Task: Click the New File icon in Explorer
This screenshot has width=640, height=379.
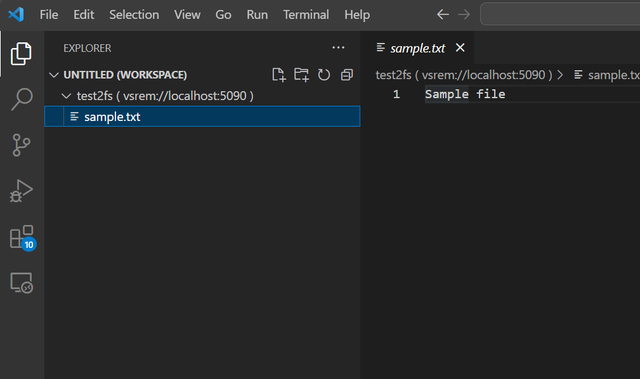Action: pos(279,75)
